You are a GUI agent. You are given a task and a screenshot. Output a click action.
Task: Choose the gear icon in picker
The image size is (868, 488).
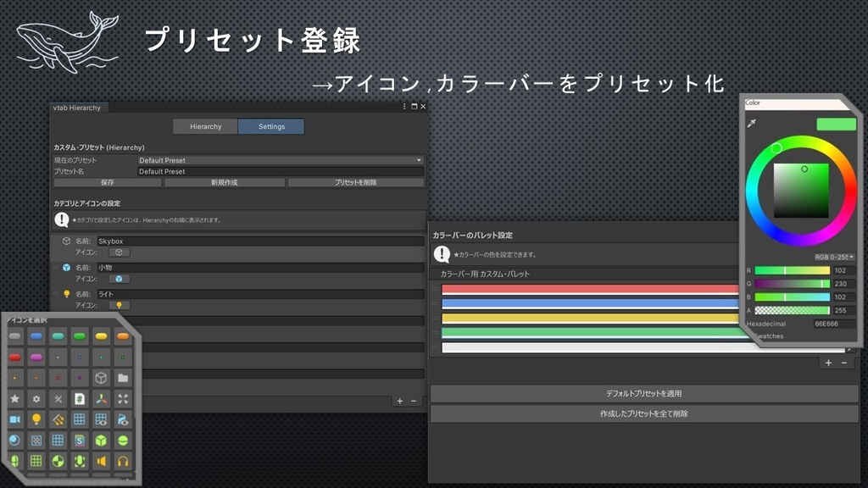[36, 398]
